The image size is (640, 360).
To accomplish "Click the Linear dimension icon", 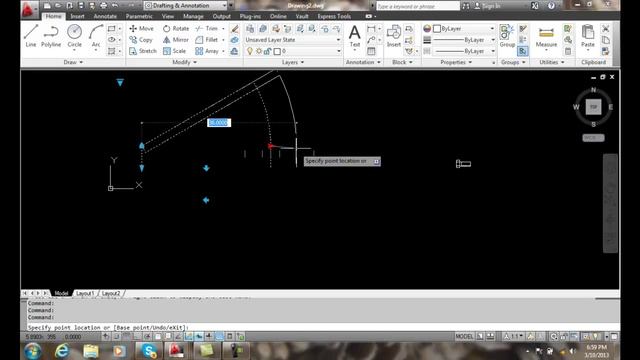I will tap(371, 29).
